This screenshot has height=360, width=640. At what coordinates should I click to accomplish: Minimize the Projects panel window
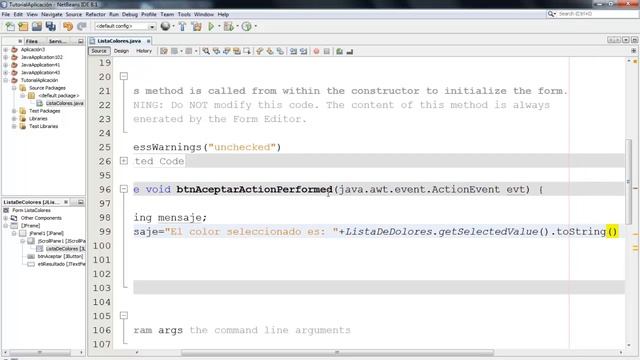pyautogui.click(x=80, y=41)
